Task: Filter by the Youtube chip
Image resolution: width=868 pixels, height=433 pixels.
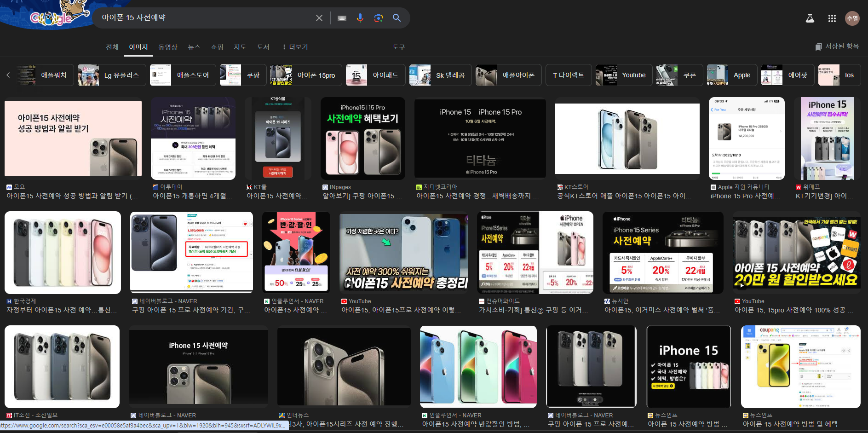Action: [x=624, y=75]
